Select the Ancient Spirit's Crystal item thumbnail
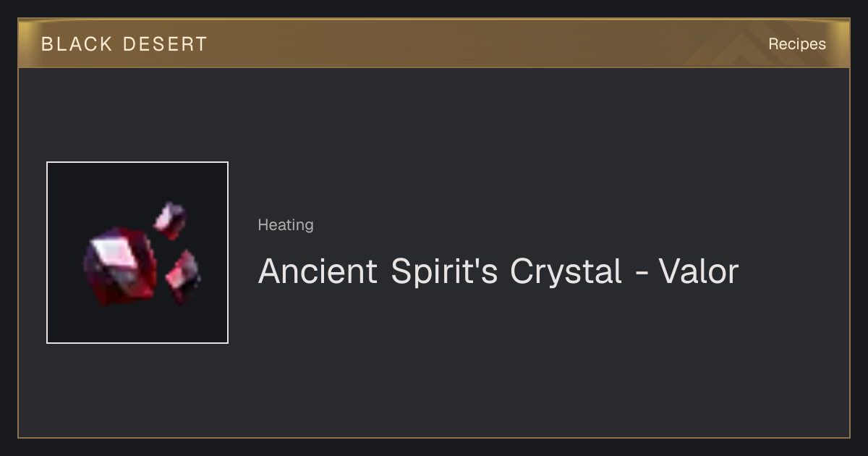 tap(137, 253)
